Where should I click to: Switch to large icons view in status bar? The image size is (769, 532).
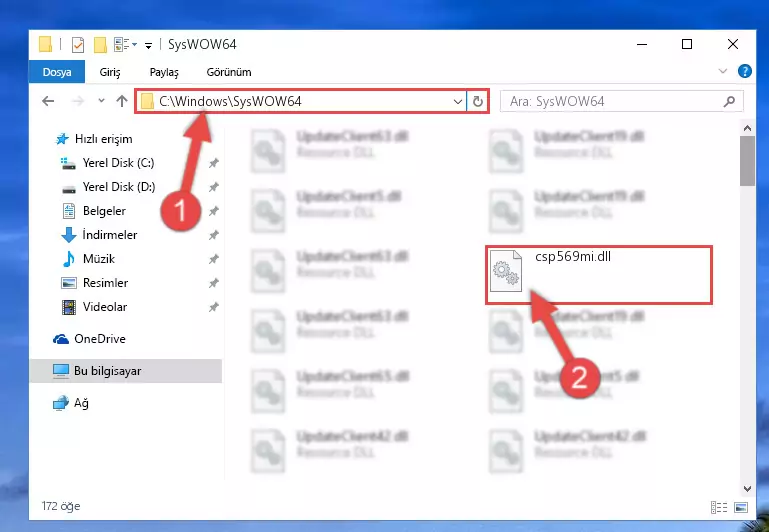coord(741,507)
